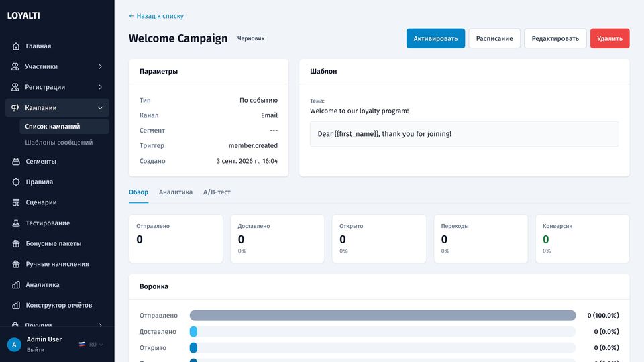Click the member.created trigger value
Screen dimensions: 644x362
(x=253, y=145)
